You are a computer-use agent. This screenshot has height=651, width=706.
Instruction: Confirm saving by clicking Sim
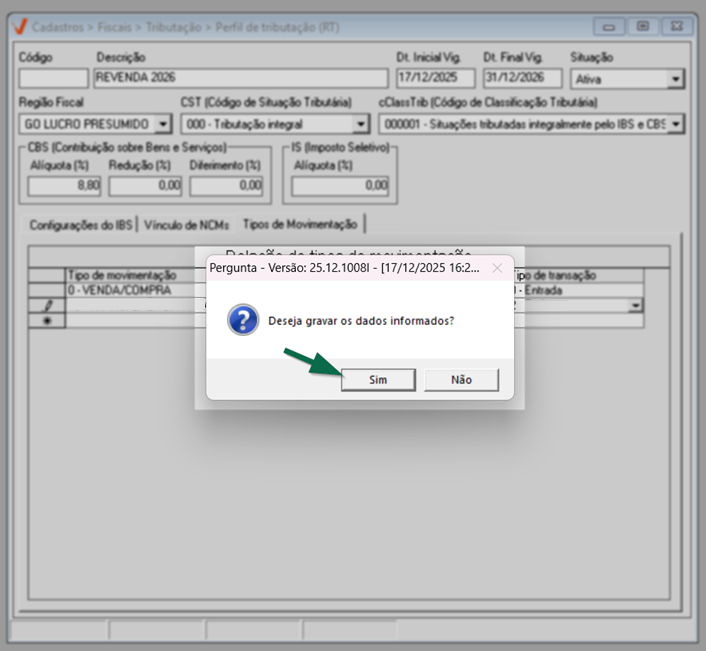[378, 380]
